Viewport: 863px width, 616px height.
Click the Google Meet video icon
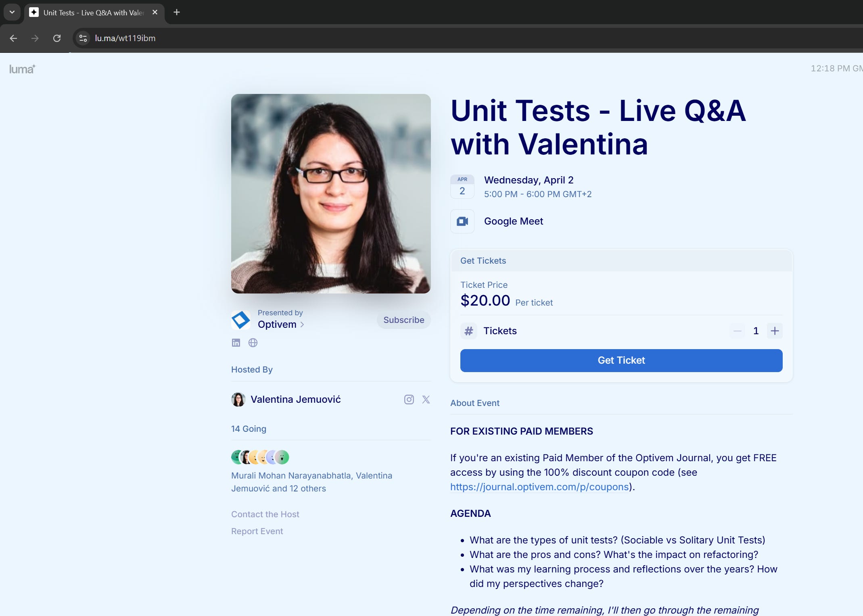pos(462,221)
